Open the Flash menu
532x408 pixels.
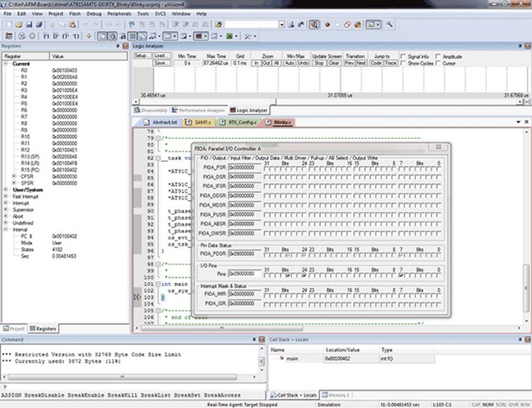tap(74, 14)
